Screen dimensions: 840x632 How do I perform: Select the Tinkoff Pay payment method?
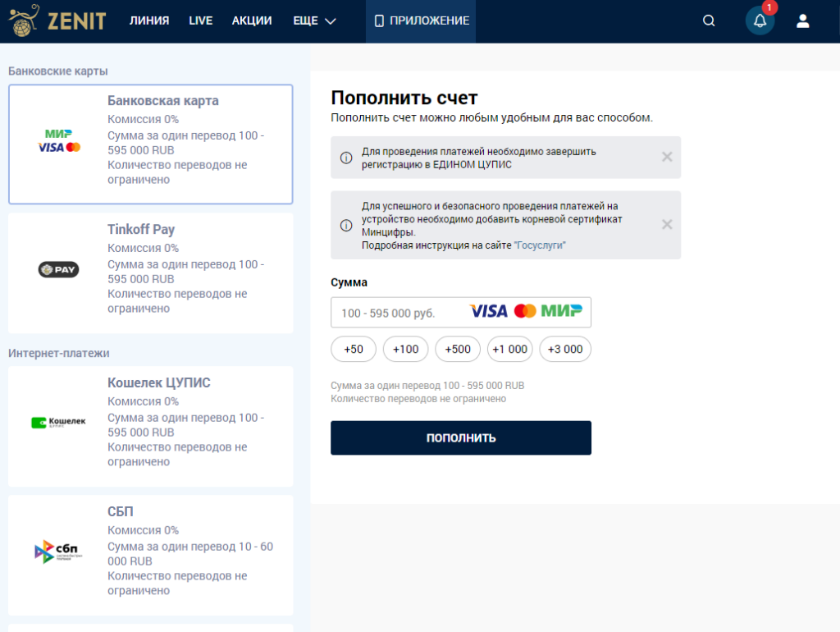pos(151,273)
